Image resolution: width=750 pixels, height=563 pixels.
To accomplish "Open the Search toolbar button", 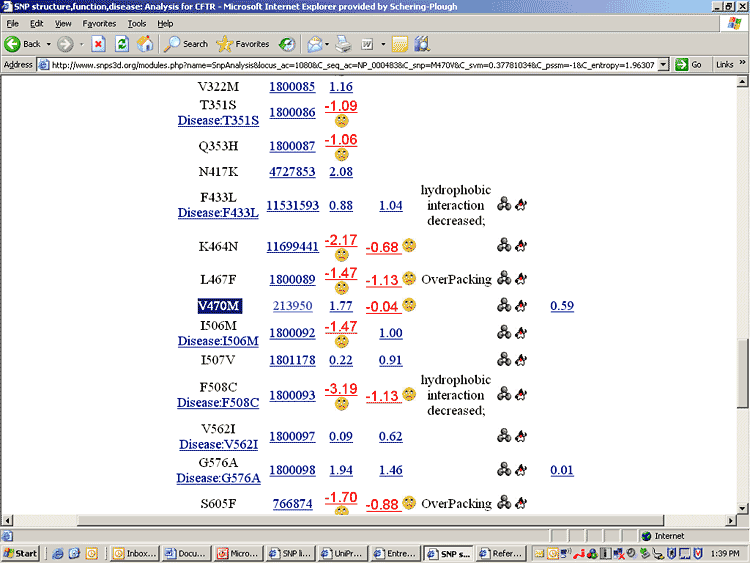I will 186,44.
